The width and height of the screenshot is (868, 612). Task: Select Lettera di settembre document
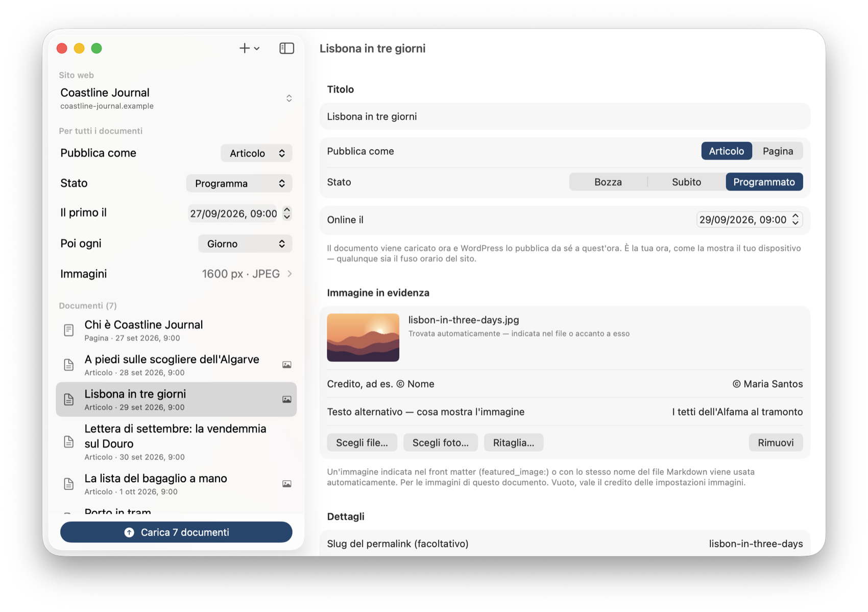176,442
